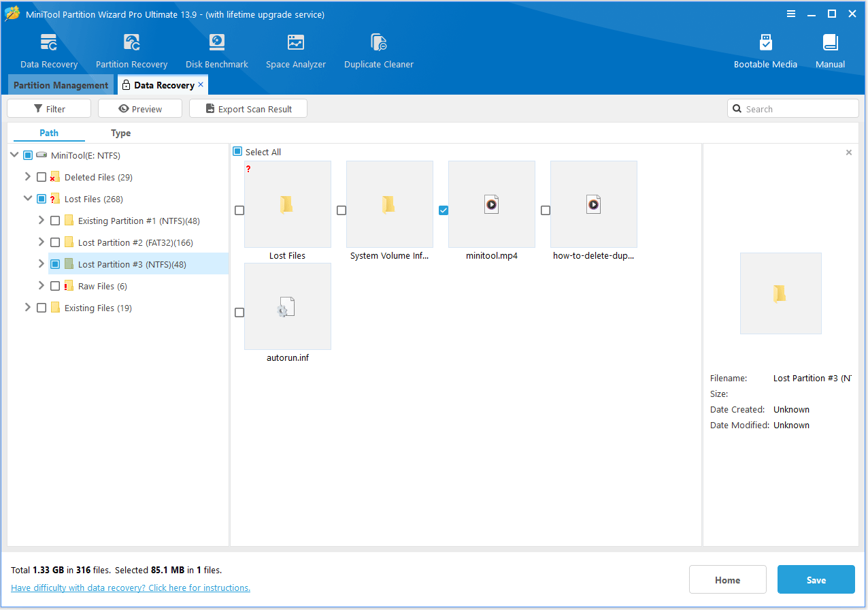868x610 pixels.
Task: Switch to the Partition Management tab
Action: tap(61, 85)
